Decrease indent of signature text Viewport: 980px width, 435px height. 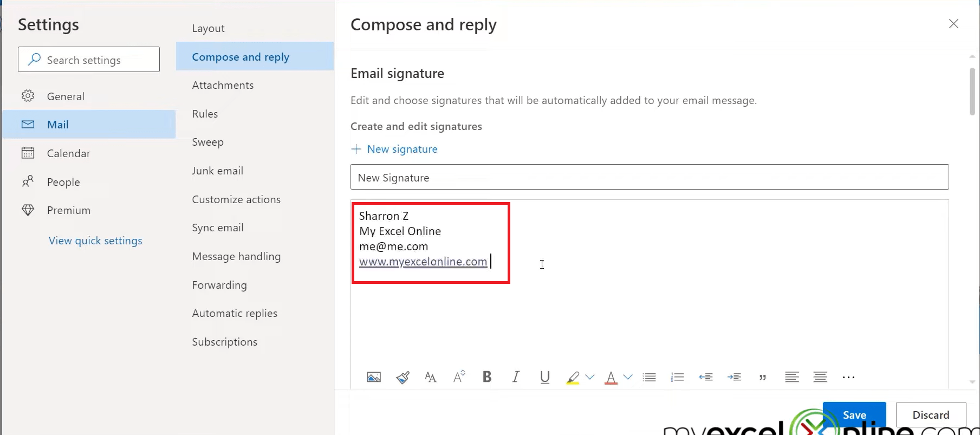(x=705, y=377)
